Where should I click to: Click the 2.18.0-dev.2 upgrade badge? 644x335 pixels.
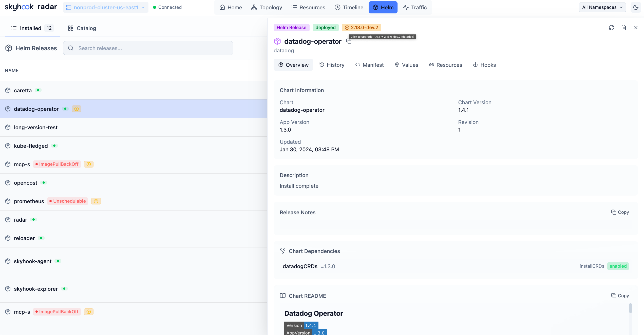(x=361, y=28)
